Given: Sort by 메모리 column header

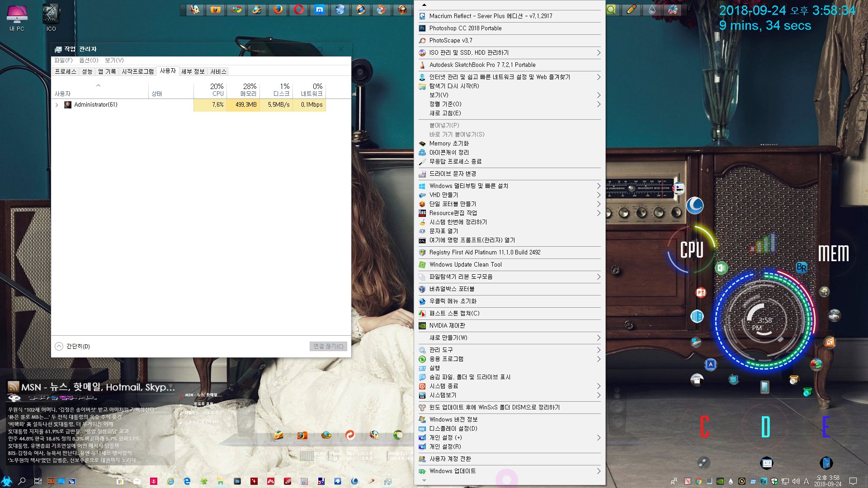Looking at the screenshot, I should (x=243, y=89).
